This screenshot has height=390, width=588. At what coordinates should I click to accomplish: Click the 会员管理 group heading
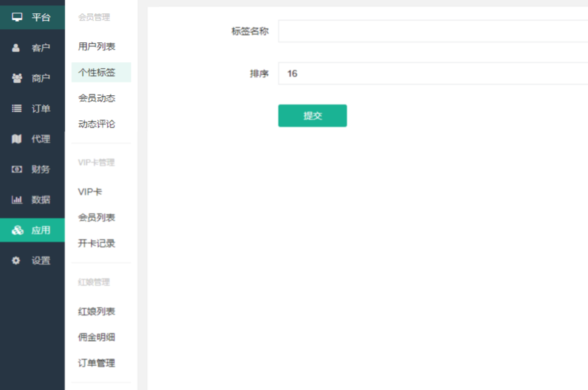pyautogui.click(x=94, y=17)
